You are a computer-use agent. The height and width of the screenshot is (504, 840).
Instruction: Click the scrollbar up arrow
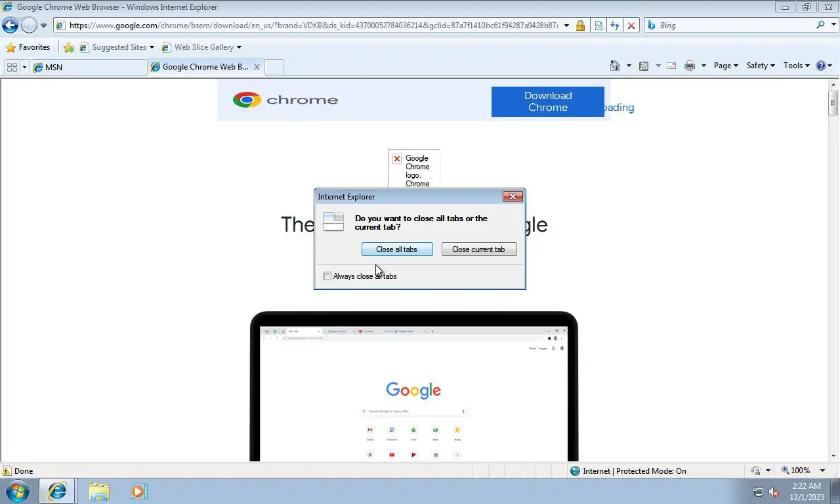(x=833, y=83)
